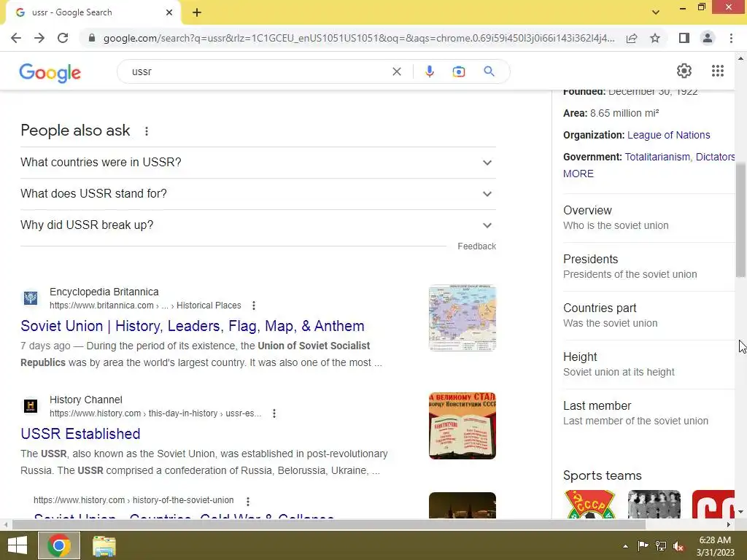The width and height of the screenshot is (747, 560).
Task: Open the Soviet Union map thumbnail
Action: click(462, 318)
